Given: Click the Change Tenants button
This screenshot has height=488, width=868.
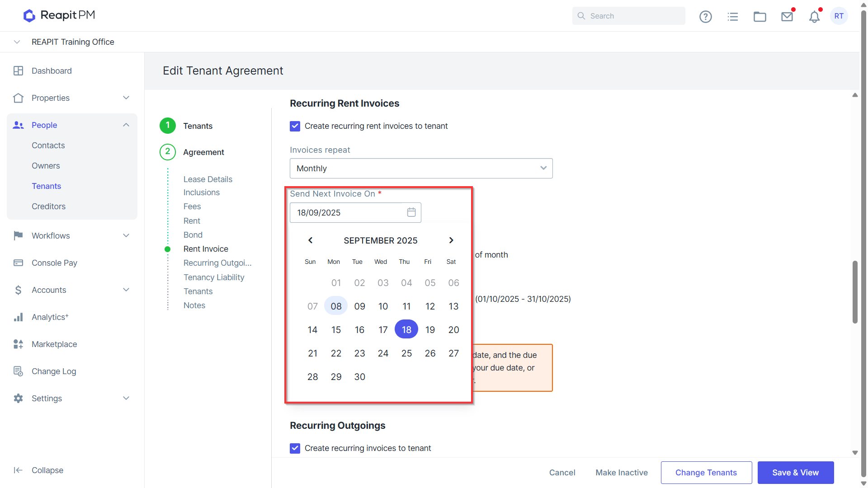Looking at the screenshot, I should point(706,473).
